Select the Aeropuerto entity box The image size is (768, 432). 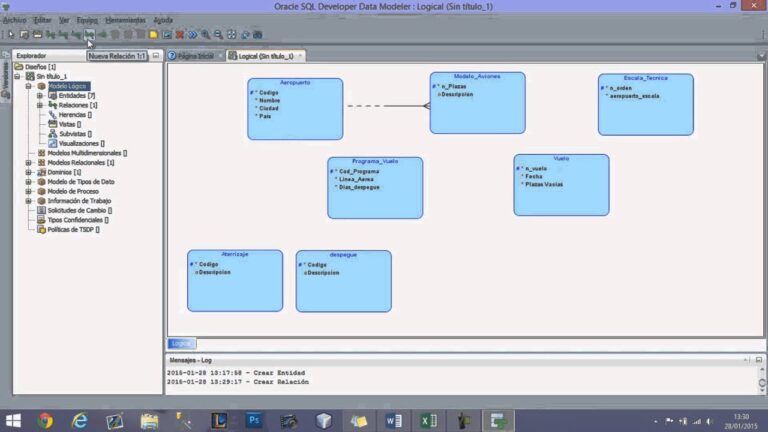click(295, 109)
